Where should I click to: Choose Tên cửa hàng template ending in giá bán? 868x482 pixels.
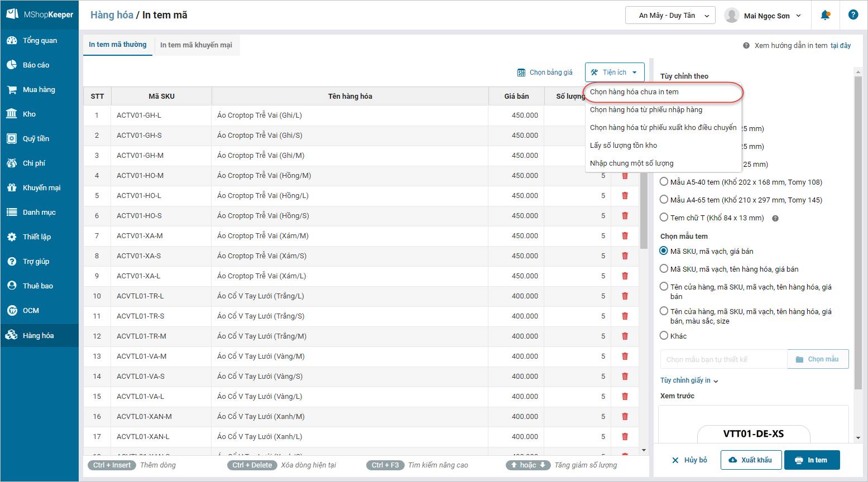click(664, 286)
